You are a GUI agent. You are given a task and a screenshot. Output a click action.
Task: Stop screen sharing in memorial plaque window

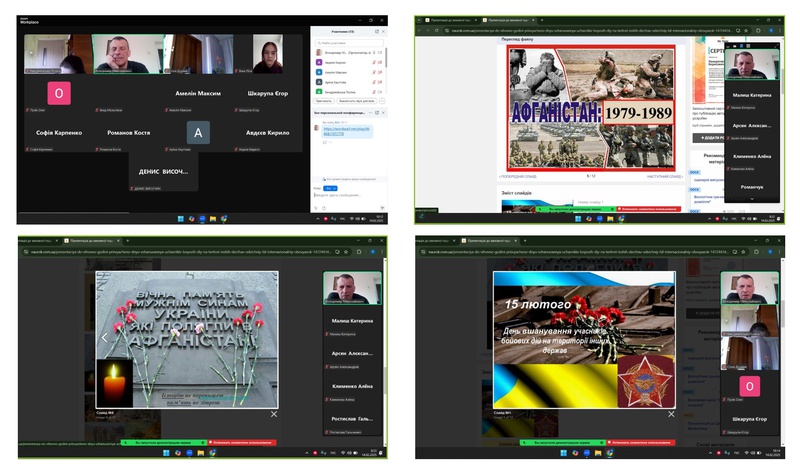coord(242,442)
